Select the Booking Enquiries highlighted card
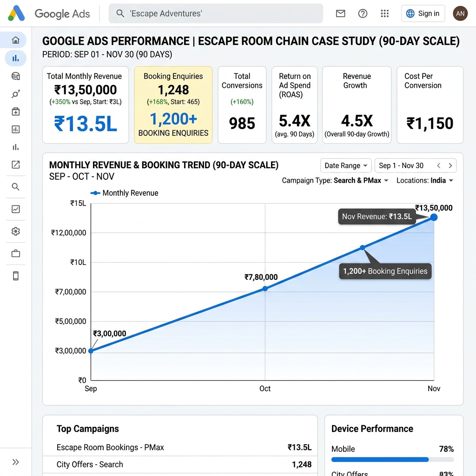 click(173, 105)
